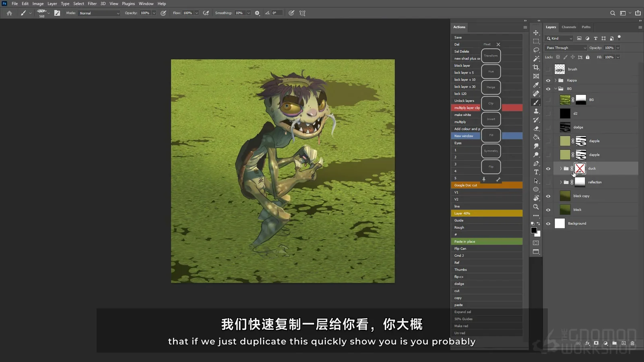Open smoothing options gear icon
The image size is (644, 362).
click(257, 13)
